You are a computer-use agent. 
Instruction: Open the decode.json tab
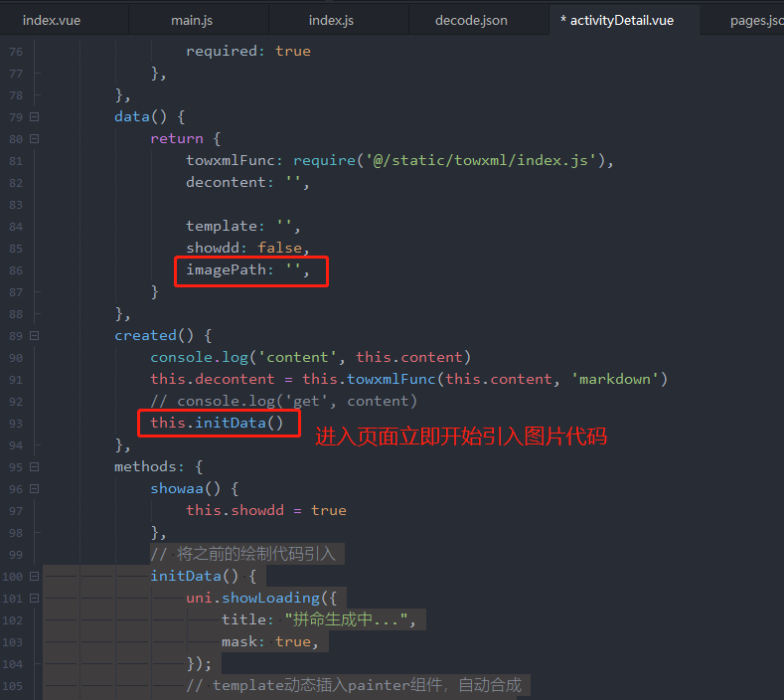point(471,21)
